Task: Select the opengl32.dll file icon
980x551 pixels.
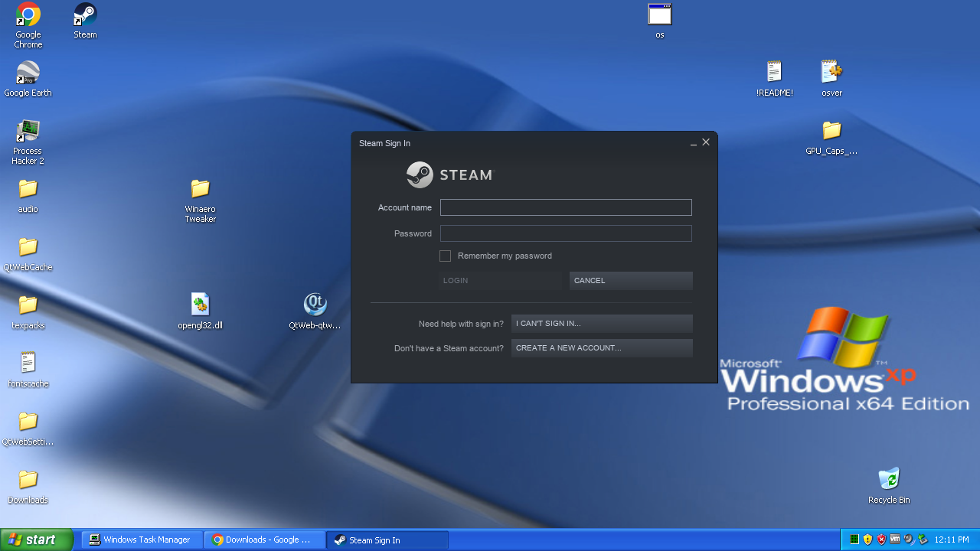Action: click(201, 305)
